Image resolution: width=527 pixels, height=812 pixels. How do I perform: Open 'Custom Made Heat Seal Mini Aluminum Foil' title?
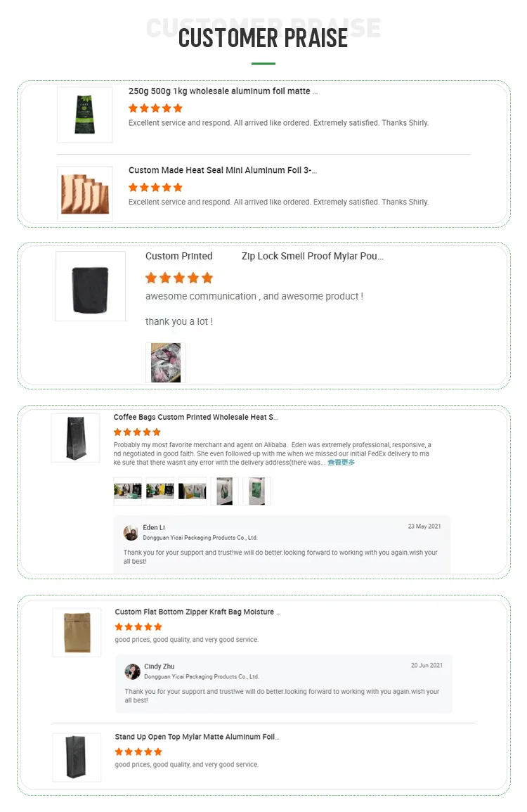(222, 170)
